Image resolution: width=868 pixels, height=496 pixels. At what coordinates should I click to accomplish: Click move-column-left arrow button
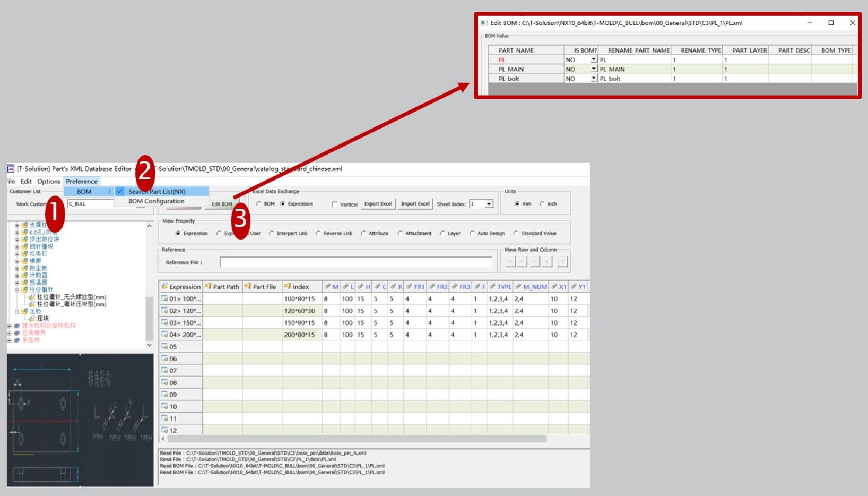pos(510,261)
